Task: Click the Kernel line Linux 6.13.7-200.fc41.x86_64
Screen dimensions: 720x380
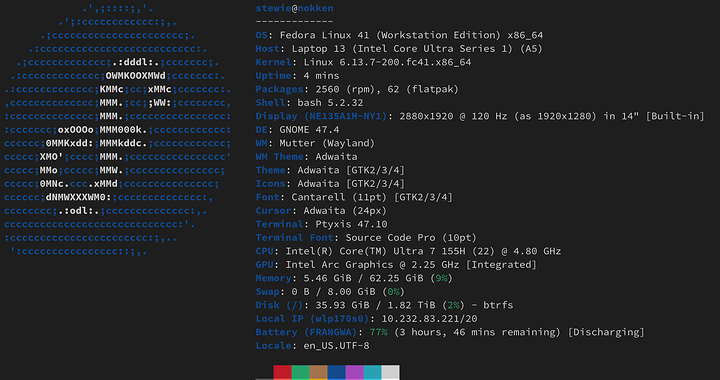Action: [363, 62]
